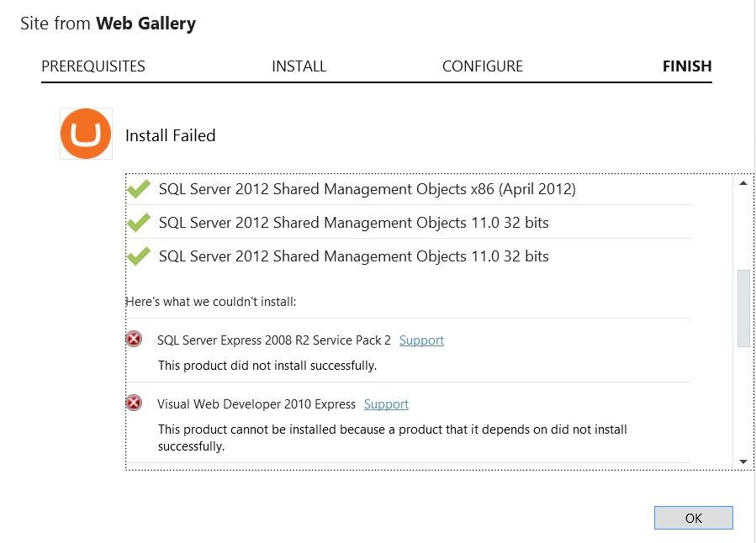Screen dimensions: 756x543
Task: Select the FINISH step tab
Action: tap(687, 66)
